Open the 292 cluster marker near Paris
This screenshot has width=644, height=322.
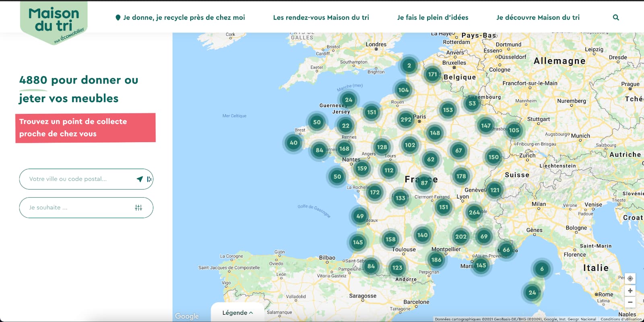click(406, 120)
